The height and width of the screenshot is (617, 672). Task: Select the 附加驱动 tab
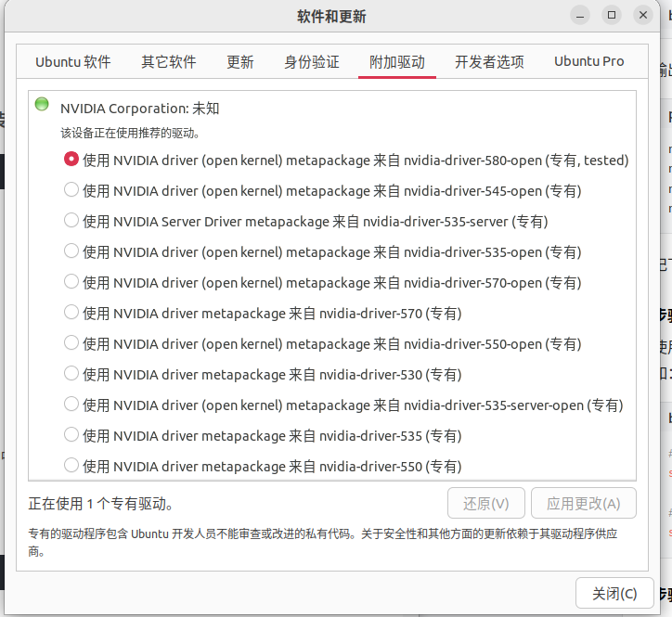pos(397,61)
